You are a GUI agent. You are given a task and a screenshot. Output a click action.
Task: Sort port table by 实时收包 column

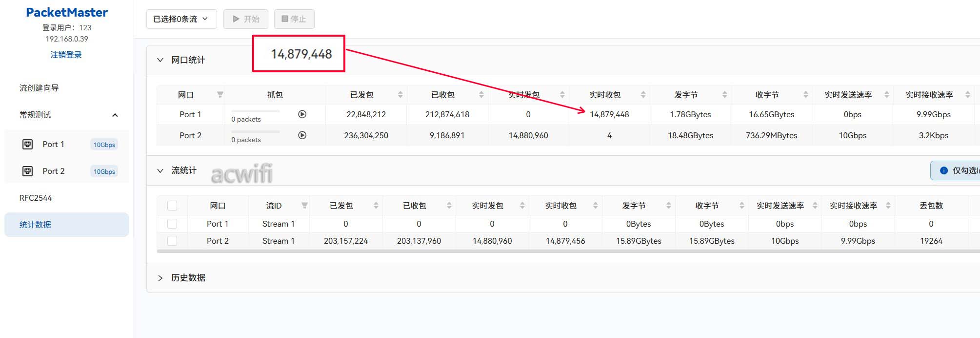point(643,95)
